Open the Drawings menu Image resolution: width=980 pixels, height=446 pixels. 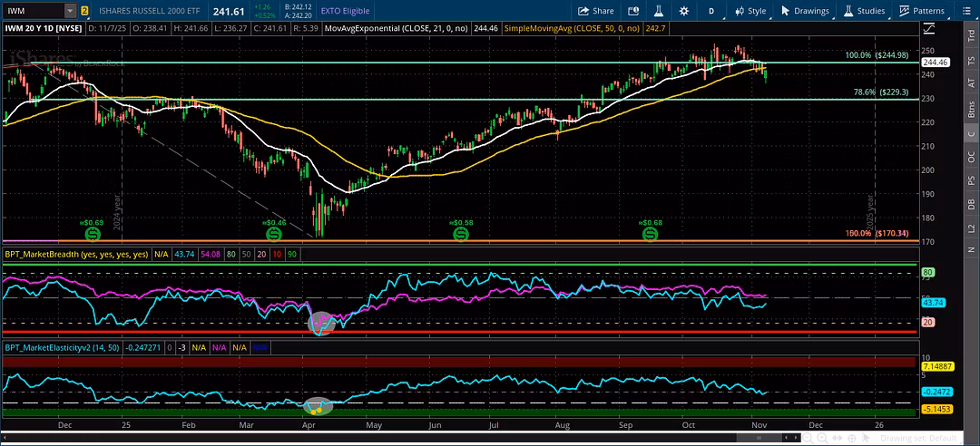[805, 11]
